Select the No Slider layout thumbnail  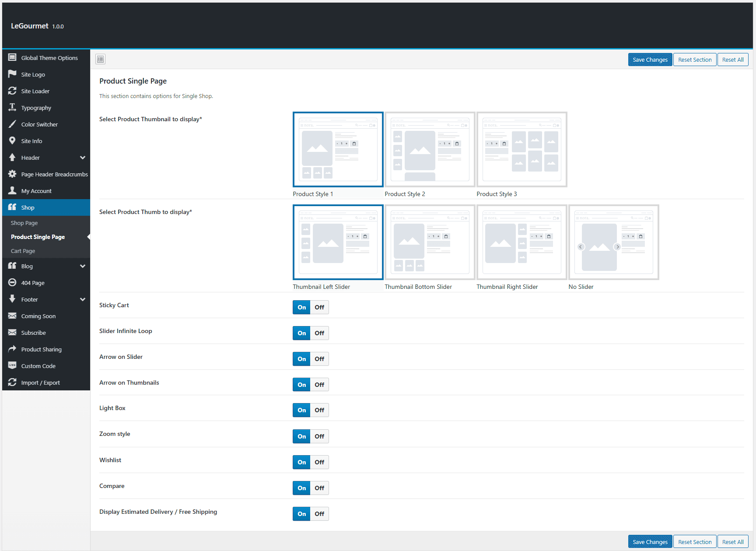pyautogui.click(x=614, y=242)
